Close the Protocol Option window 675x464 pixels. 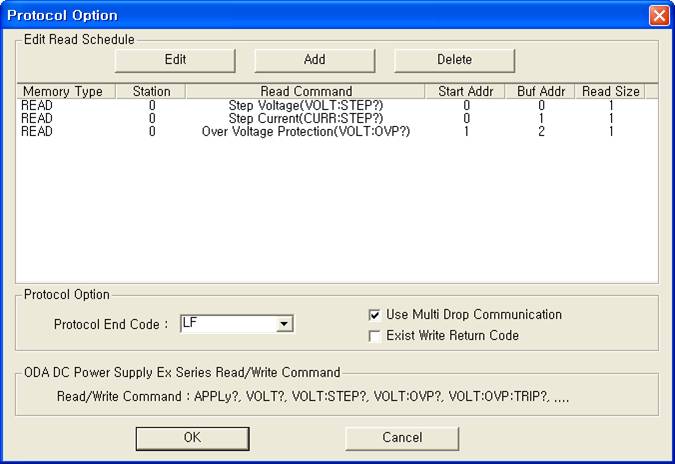coord(658,15)
